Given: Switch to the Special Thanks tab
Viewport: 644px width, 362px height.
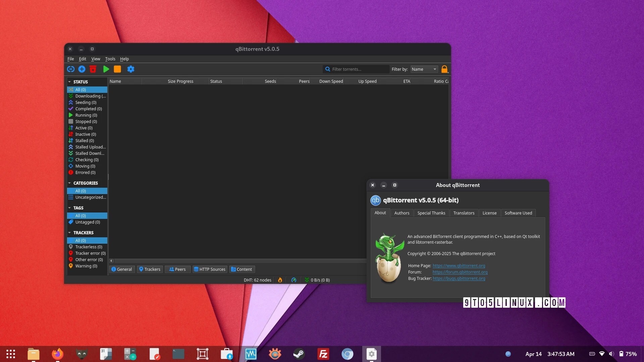Looking at the screenshot, I should coord(431,213).
